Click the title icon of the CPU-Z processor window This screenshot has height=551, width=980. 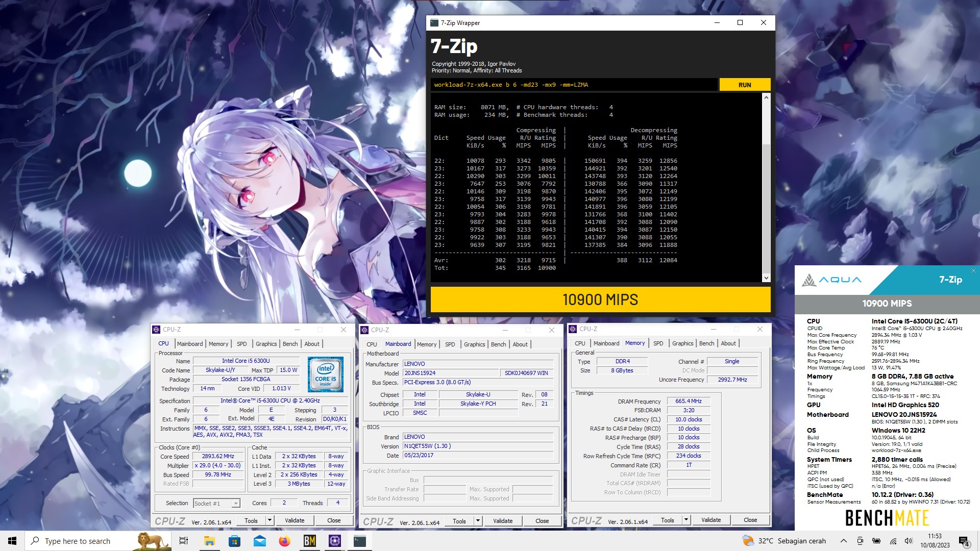pyautogui.click(x=156, y=330)
